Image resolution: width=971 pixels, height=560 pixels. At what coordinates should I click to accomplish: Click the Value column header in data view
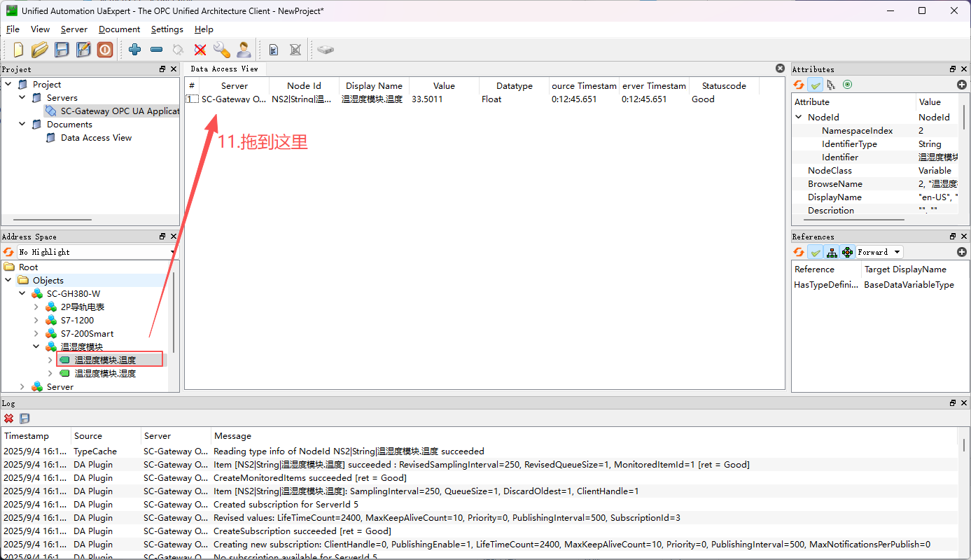(x=444, y=86)
